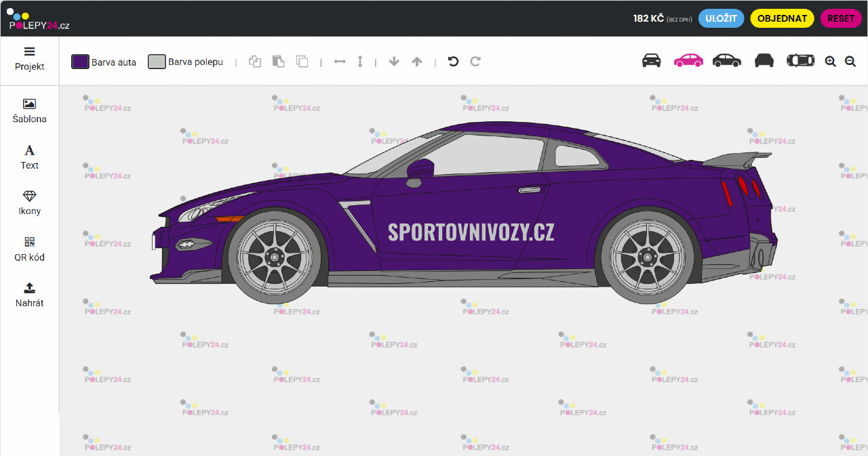This screenshot has height=456, width=868.
Task: Click the redo arrow icon
Action: (x=475, y=62)
